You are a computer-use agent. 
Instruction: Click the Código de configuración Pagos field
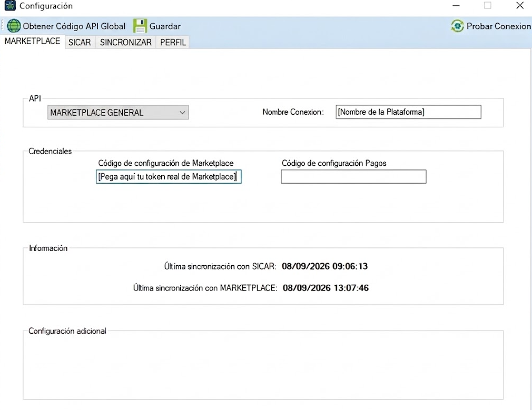353,177
